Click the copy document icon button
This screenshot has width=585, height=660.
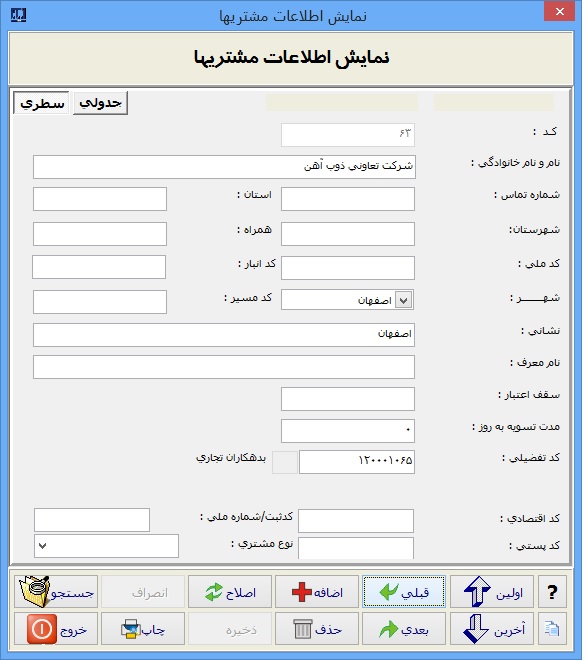pos(552,628)
